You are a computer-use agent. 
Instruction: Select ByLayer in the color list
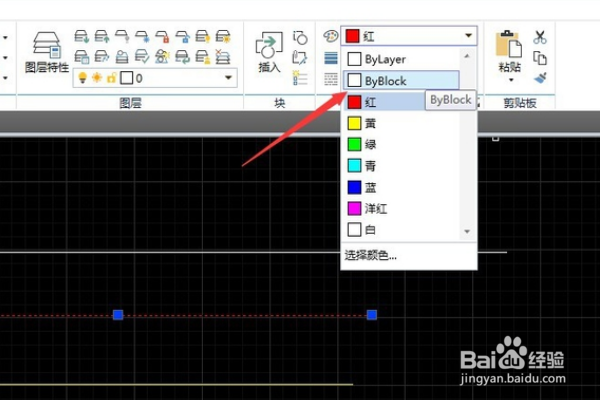pos(401,59)
